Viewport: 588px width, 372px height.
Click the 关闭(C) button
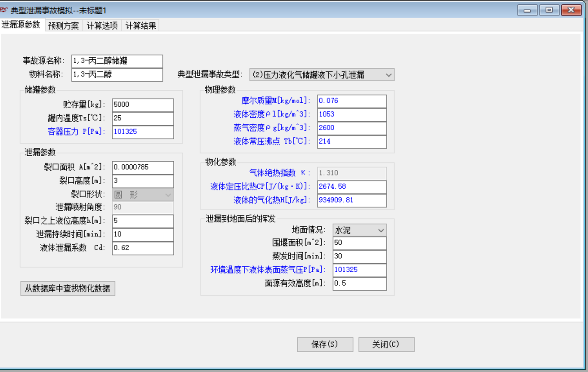tap(386, 344)
